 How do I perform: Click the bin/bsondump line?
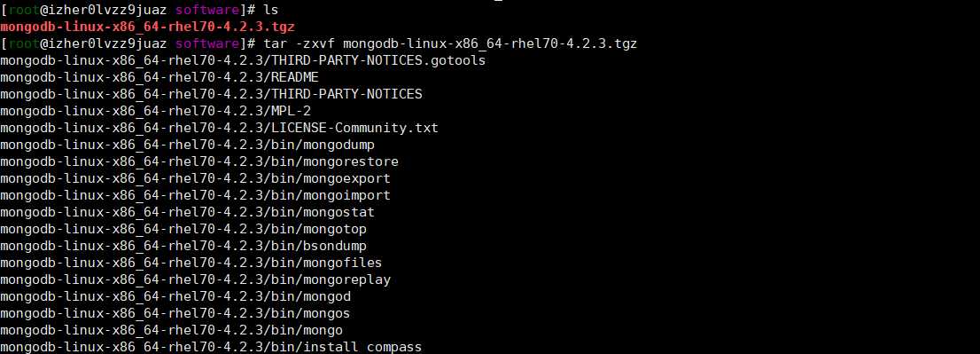click(183, 247)
